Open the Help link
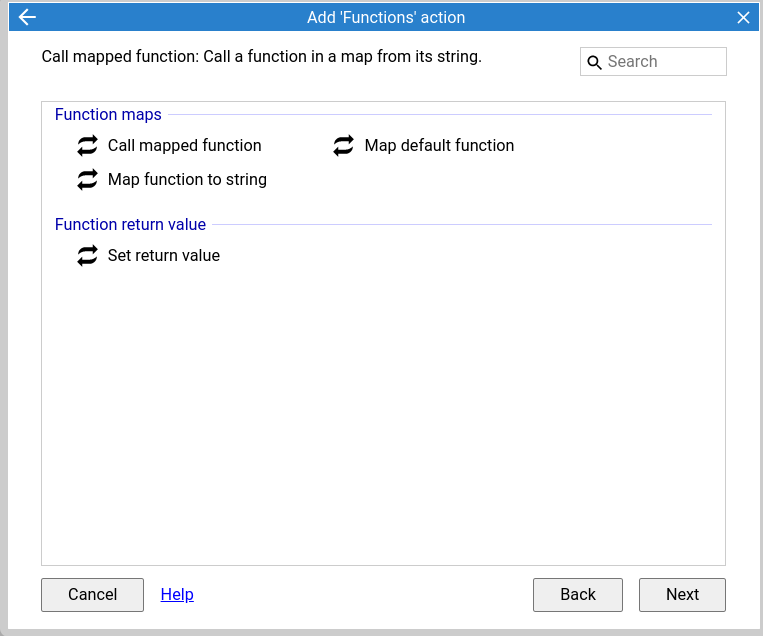Screen dimensions: 763x636 tap(177, 594)
